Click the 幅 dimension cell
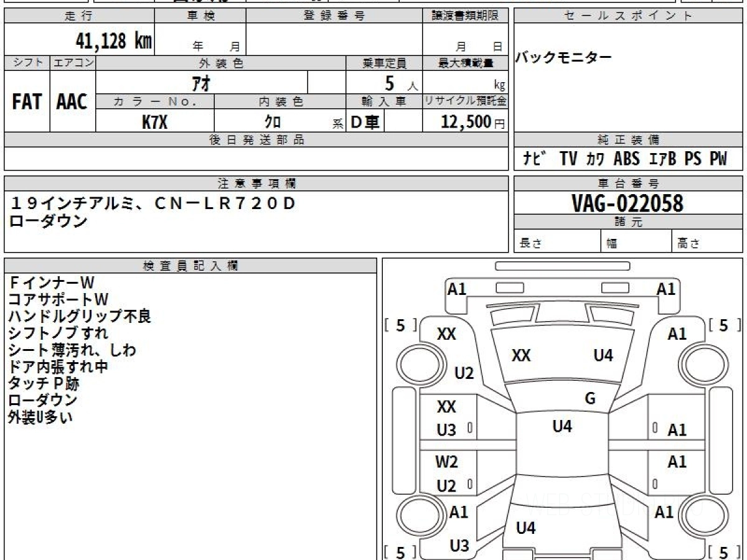Image resolution: width=747 pixels, height=560 pixels. (636, 242)
